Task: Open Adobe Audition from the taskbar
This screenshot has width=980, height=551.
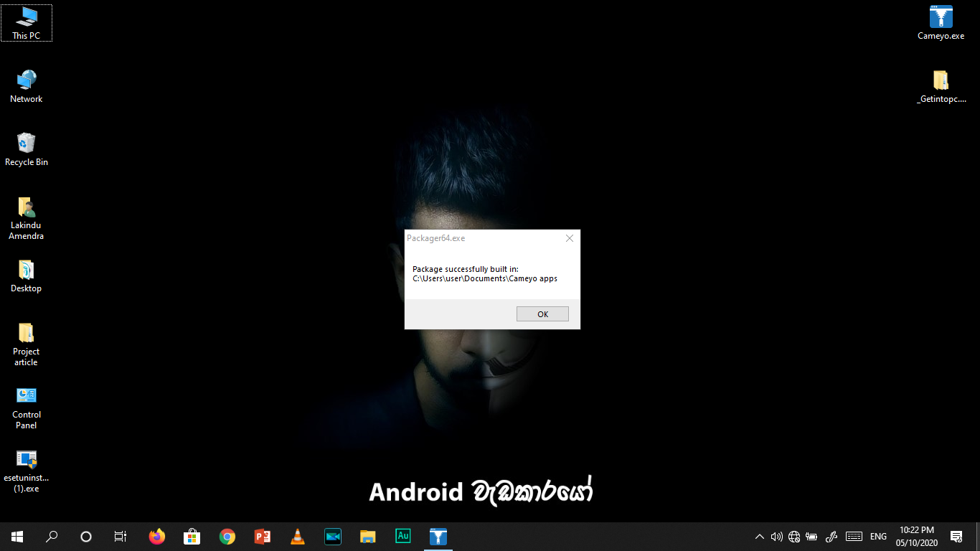Action: coord(402,537)
